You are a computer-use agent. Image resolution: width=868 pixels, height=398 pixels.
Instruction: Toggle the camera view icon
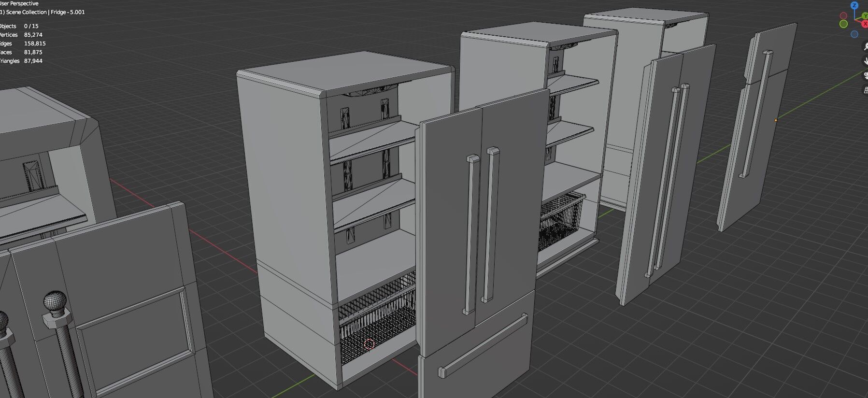pyautogui.click(x=865, y=75)
